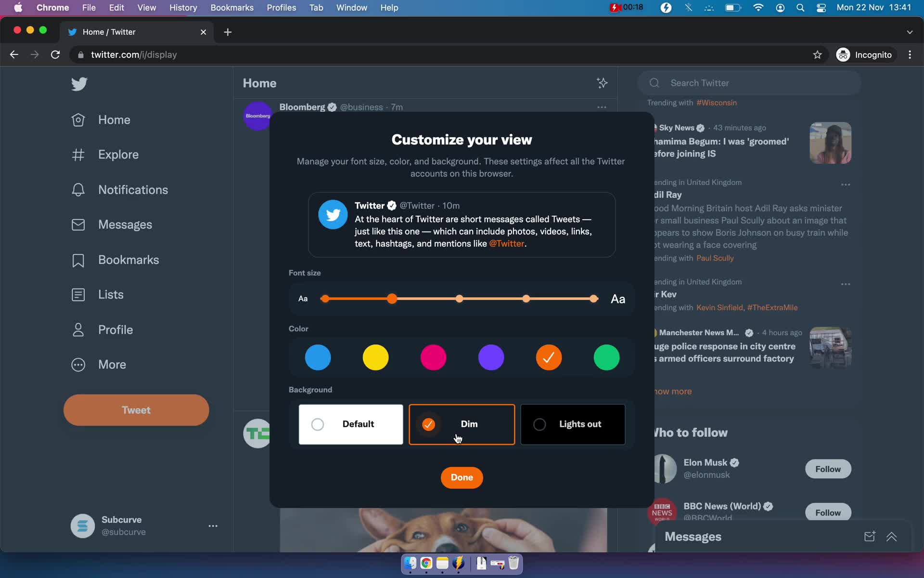The image size is (924, 578).
Task: Click the Notifications bell icon
Action: [79, 190]
